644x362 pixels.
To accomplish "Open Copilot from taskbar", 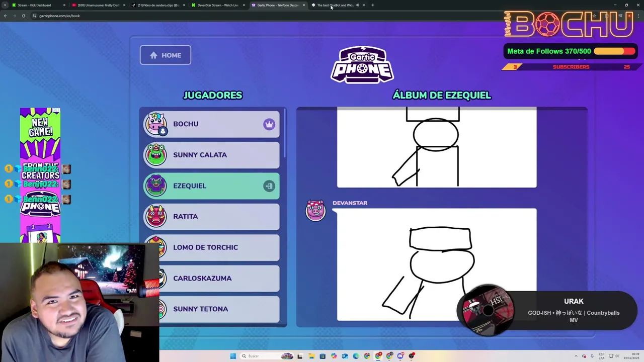I will (x=334, y=356).
